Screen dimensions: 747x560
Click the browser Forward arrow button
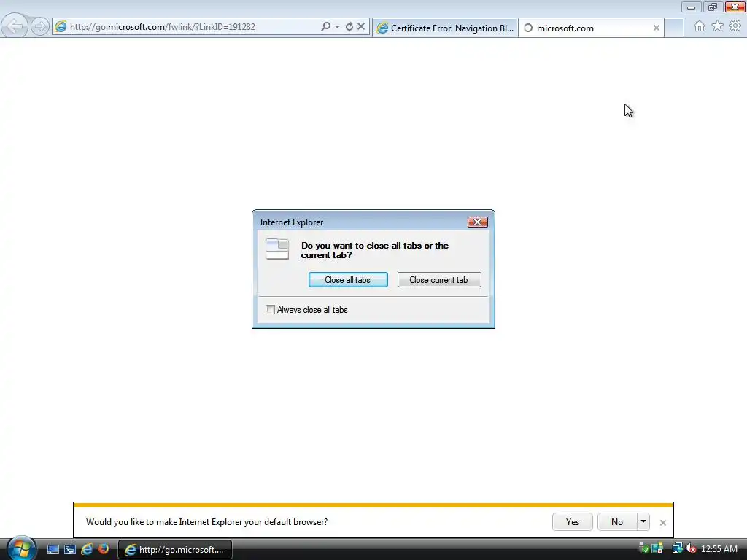40,26
